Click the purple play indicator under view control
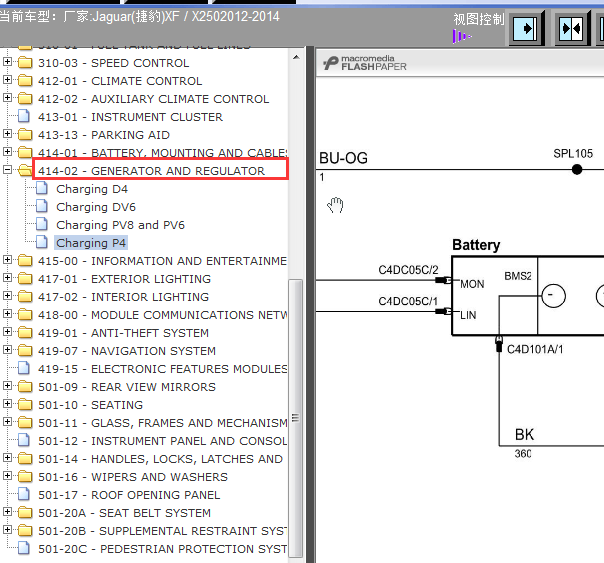 pos(461,37)
